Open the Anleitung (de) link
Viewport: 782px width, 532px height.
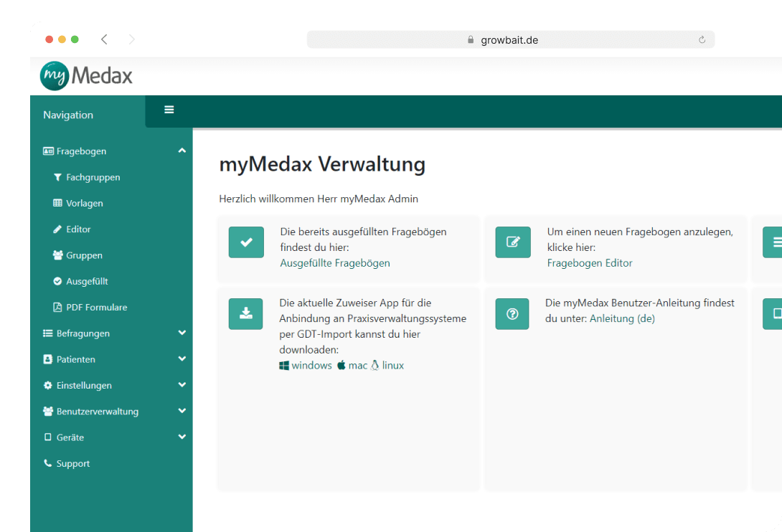[622, 318]
